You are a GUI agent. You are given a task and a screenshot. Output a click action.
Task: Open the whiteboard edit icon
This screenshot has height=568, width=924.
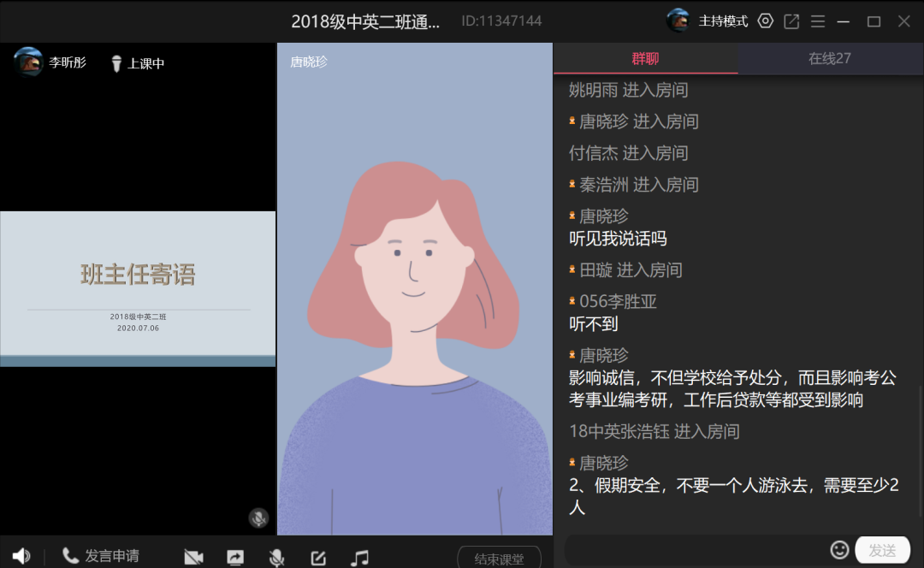point(318,558)
